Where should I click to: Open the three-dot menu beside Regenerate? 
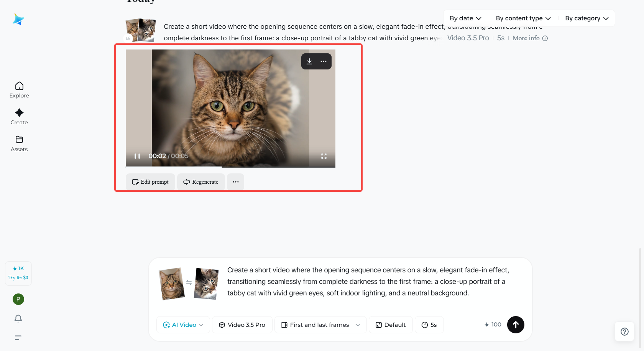[236, 182]
